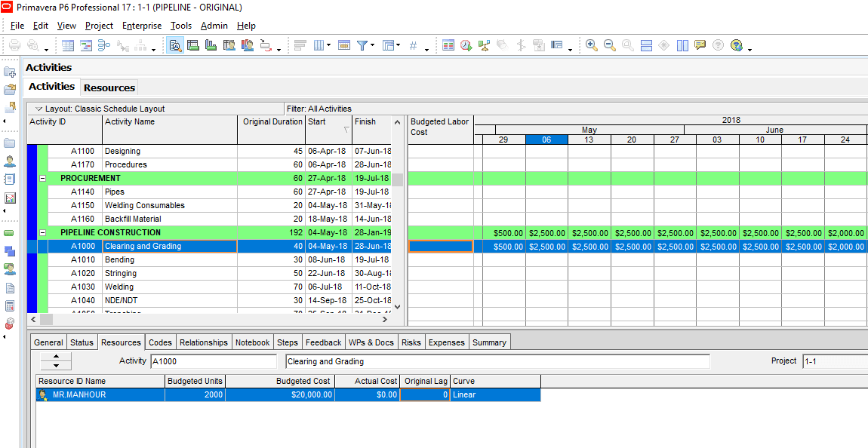This screenshot has width=868, height=448.
Task: Zoom in on the timescale
Action: tap(591, 45)
